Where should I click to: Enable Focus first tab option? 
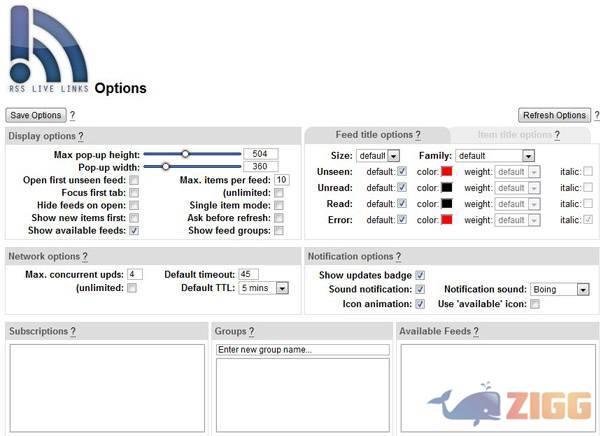click(134, 192)
